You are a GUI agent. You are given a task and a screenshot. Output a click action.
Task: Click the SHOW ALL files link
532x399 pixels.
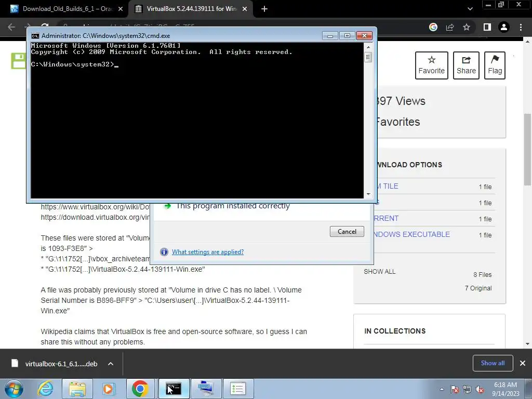click(x=380, y=271)
